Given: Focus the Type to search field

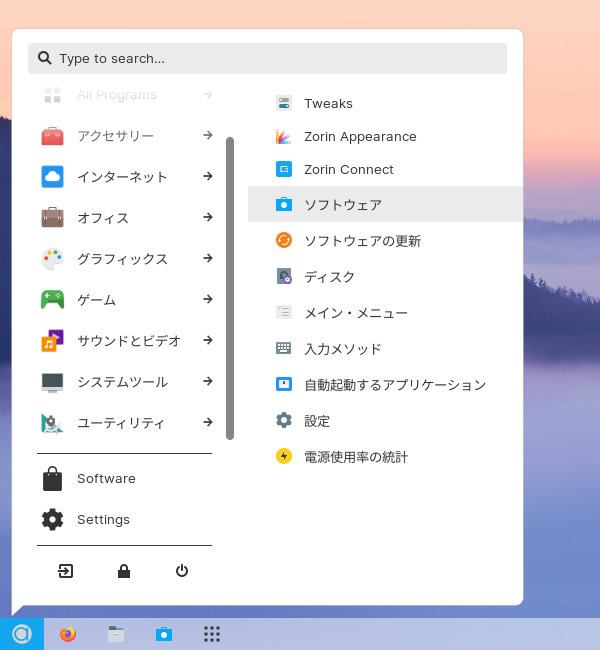Looking at the screenshot, I should click(x=267, y=58).
